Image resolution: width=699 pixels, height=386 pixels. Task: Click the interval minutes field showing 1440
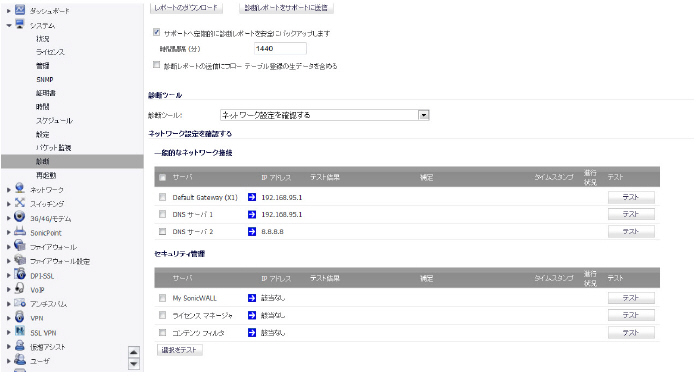point(280,49)
